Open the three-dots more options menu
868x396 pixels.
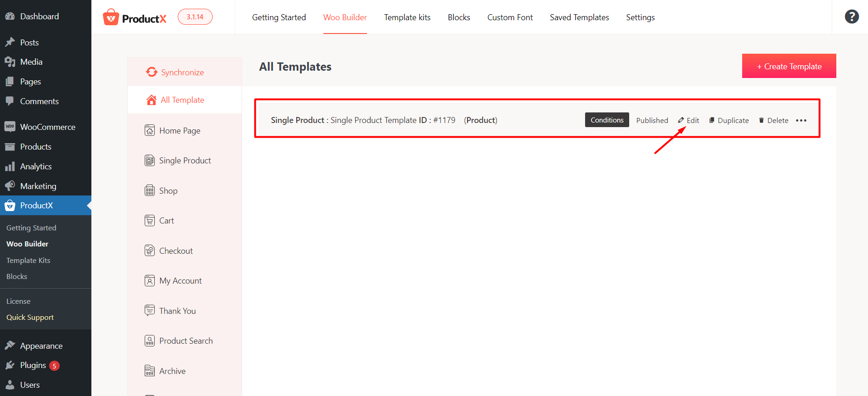[801, 120]
